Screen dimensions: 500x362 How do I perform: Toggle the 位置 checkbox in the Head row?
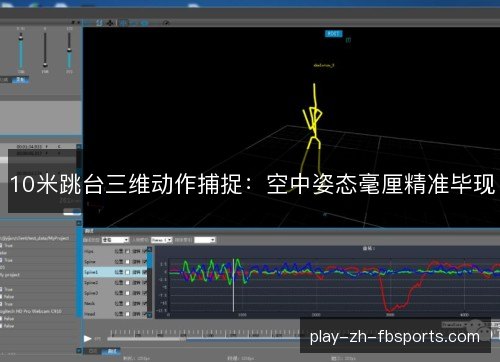(127, 314)
